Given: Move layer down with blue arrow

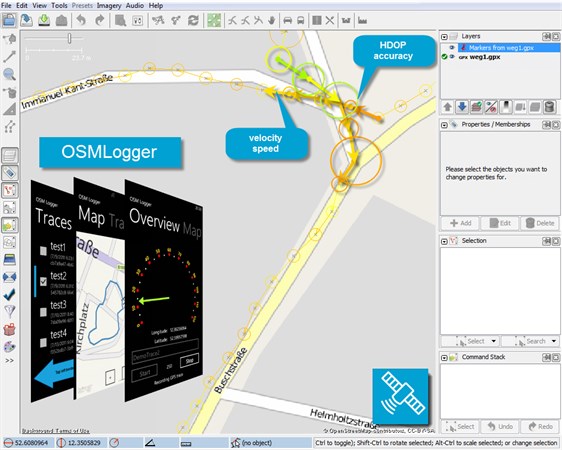Looking at the screenshot, I should (x=462, y=106).
